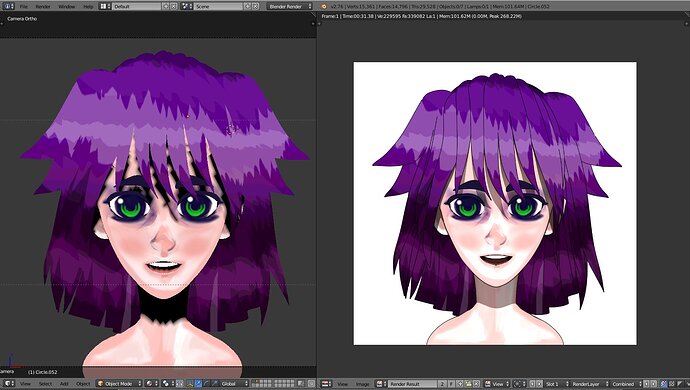Open the image pivot selector

[520, 384]
